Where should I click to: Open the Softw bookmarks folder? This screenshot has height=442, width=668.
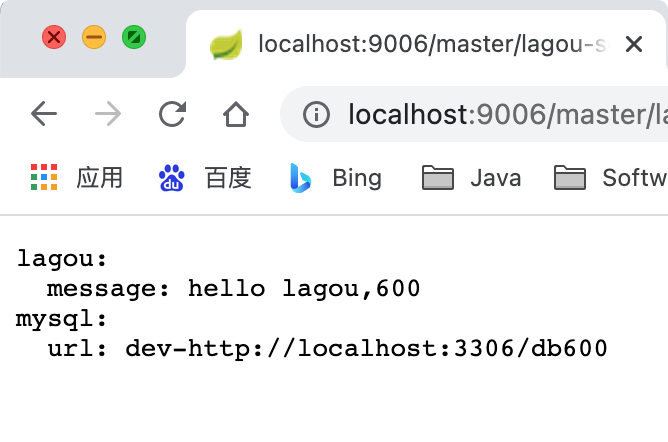610,178
